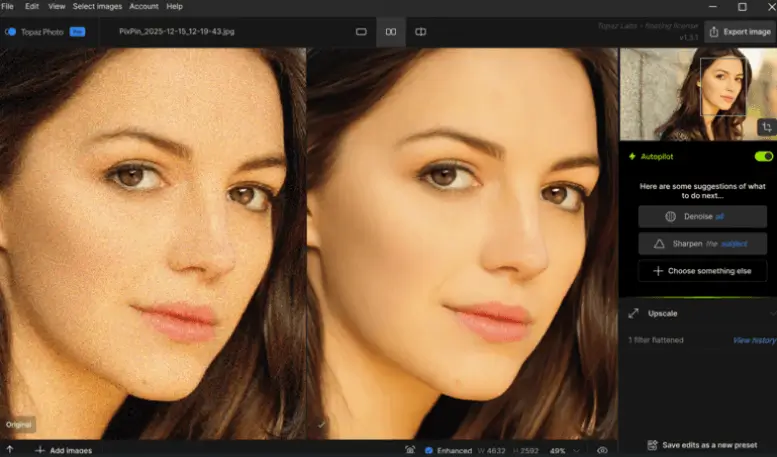Screen dimensions: 777x457
Task: Click the H 2592 height value
Action: [x=526, y=451]
